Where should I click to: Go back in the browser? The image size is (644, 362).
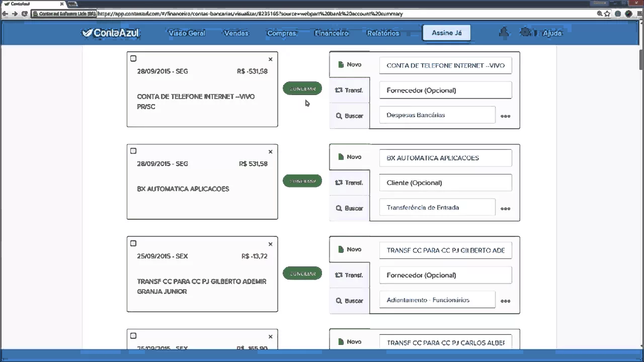[5, 14]
